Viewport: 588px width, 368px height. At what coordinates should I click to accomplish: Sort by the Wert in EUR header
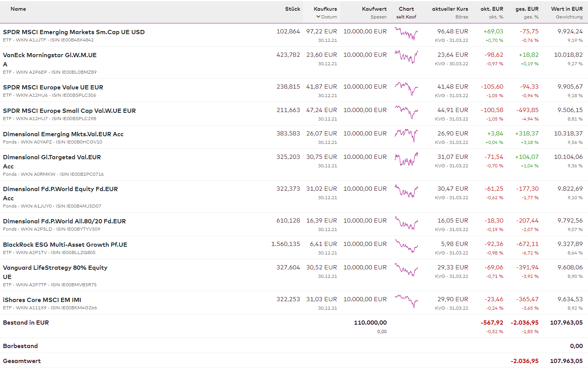(x=566, y=9)
